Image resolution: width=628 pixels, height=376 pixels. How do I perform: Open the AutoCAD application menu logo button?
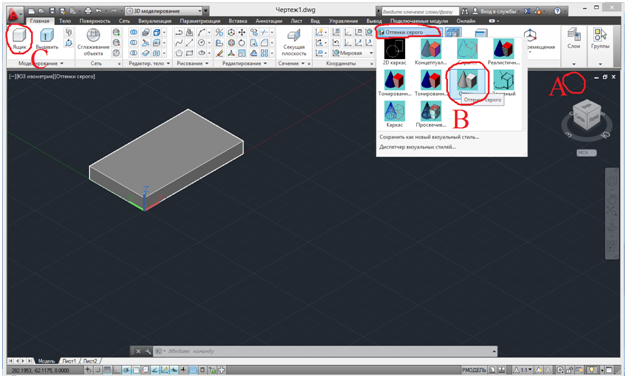coord(14,15)
